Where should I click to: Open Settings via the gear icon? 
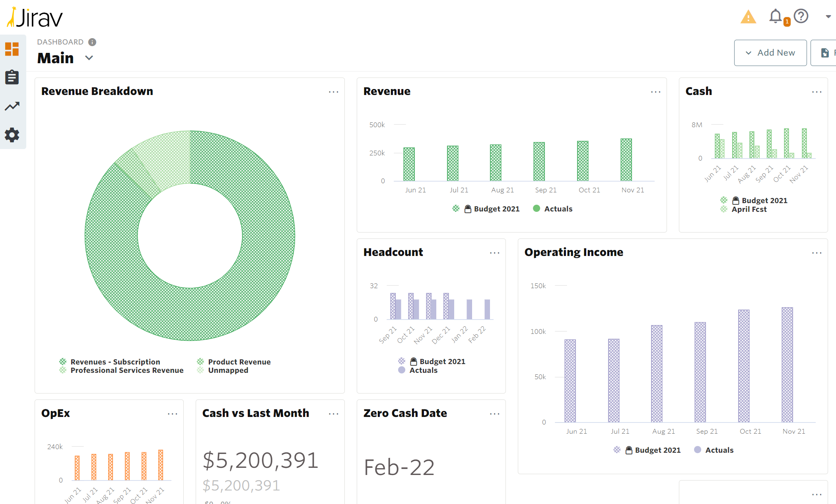click(12, 135)
